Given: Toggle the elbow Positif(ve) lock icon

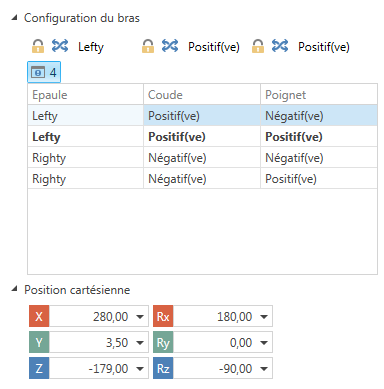Looking at the screenshot, I should [148, 46].
